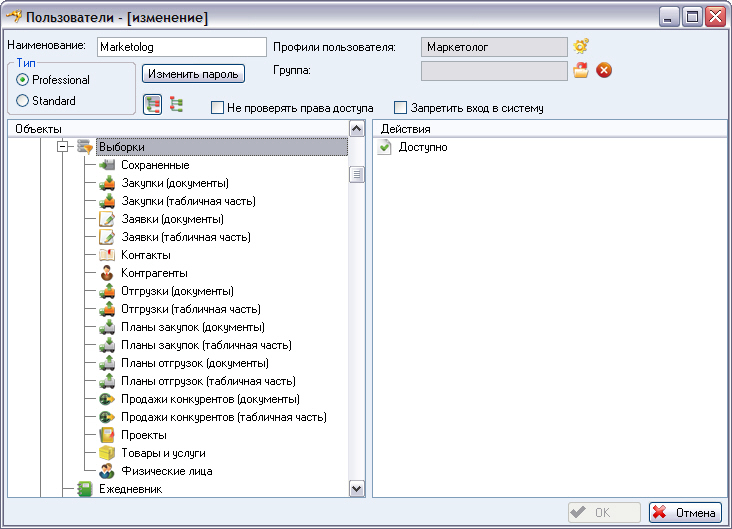This screenshot has width=732, height=529.
Task: Click the group folder selection icon
Action: tap(581, 71)
